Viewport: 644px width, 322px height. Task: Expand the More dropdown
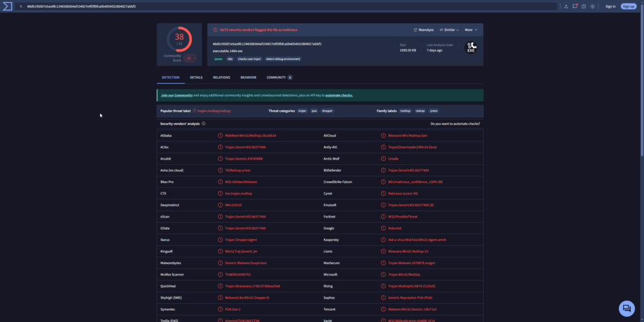471,30
